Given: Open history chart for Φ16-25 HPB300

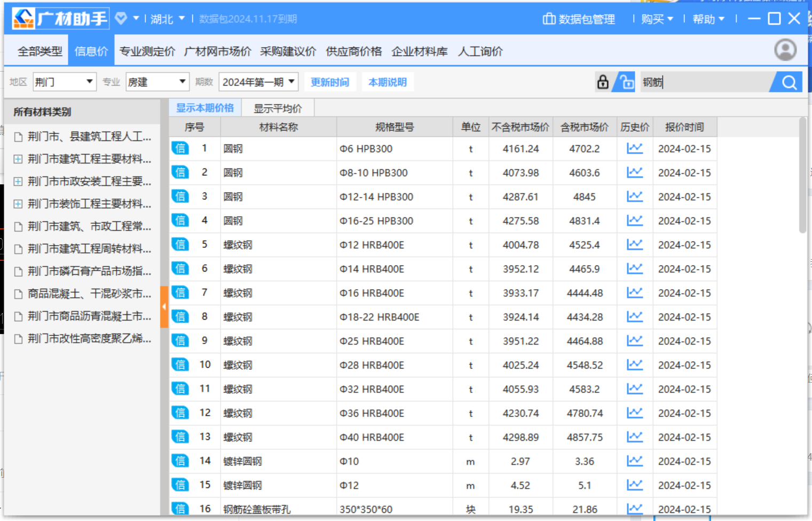Looking at the screenshot, I should pyautogui.click(x=635, y=220).
